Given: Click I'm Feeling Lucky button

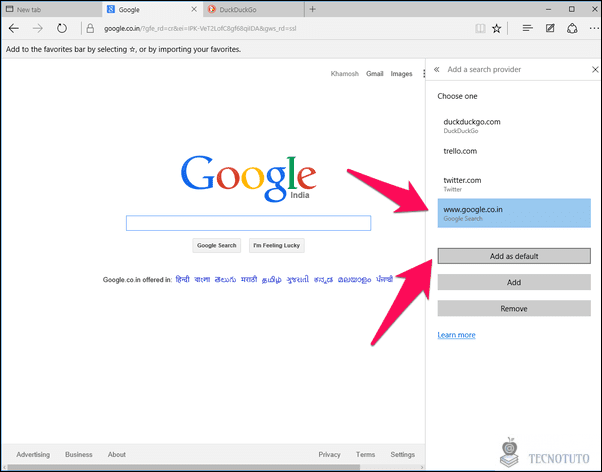Looking at the screenshot, I should [276, 245].
